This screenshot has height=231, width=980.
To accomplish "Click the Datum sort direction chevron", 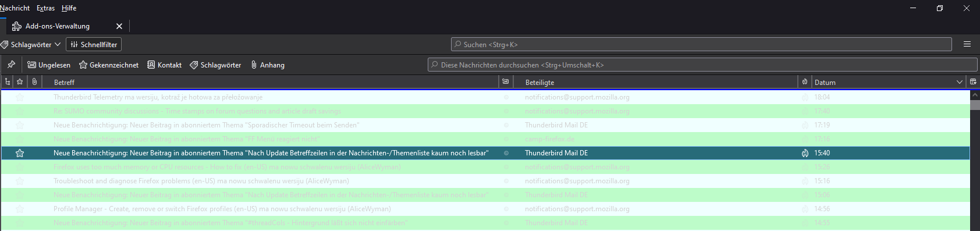I will 960,82.
